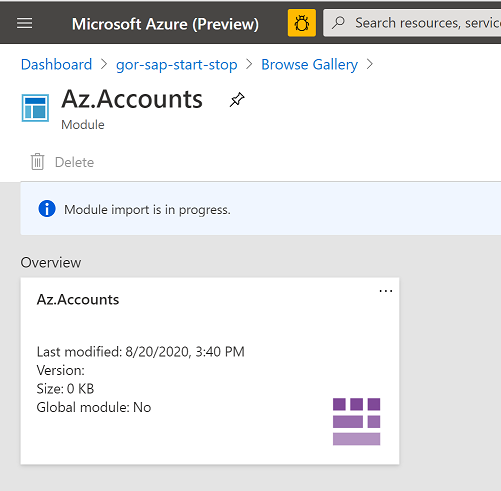Click chevron after Dashboard breadcrumb
The height and width of the screenshot is (491, 501).
(x=104, y=64)
